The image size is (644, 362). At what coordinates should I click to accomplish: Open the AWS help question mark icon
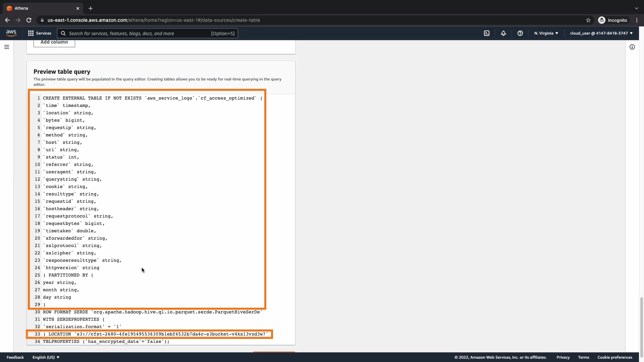click(520, 33)
